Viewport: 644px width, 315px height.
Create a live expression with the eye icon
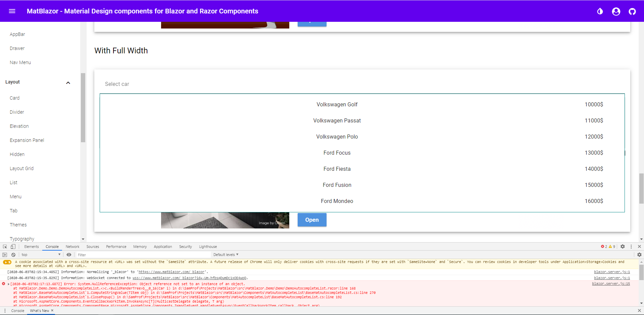69,255
